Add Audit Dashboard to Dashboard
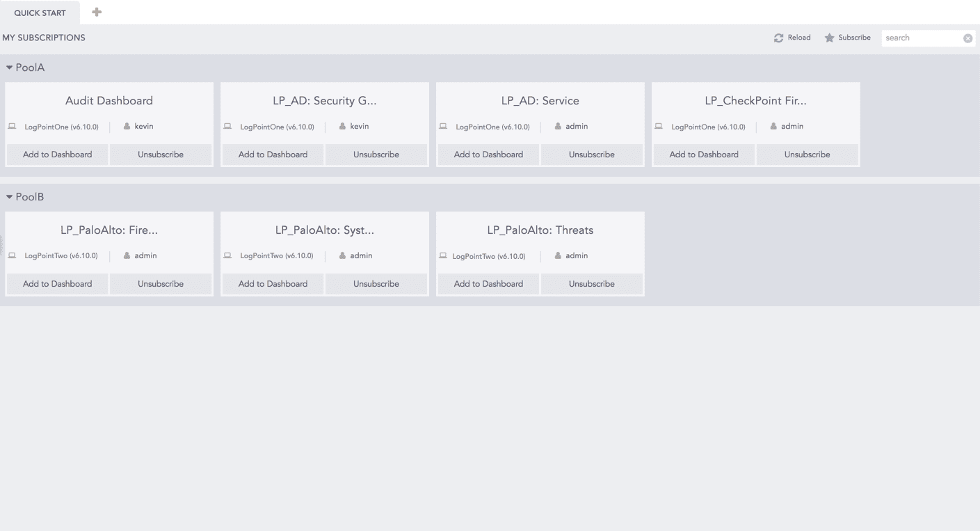The width and height of the screenshot is (980, 531). 56,154
